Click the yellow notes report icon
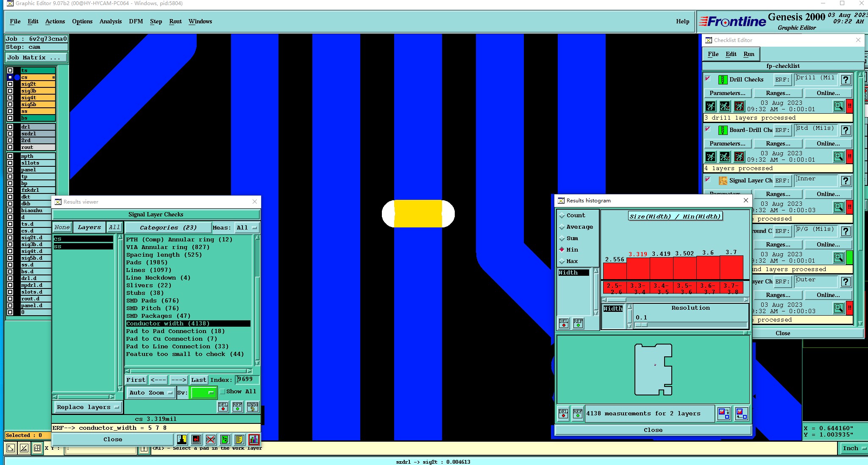 (x=239, y=439)
